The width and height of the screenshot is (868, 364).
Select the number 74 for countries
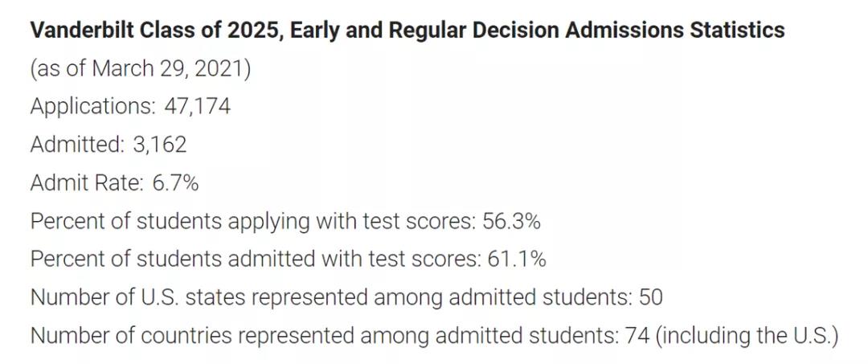coord(637,335)
